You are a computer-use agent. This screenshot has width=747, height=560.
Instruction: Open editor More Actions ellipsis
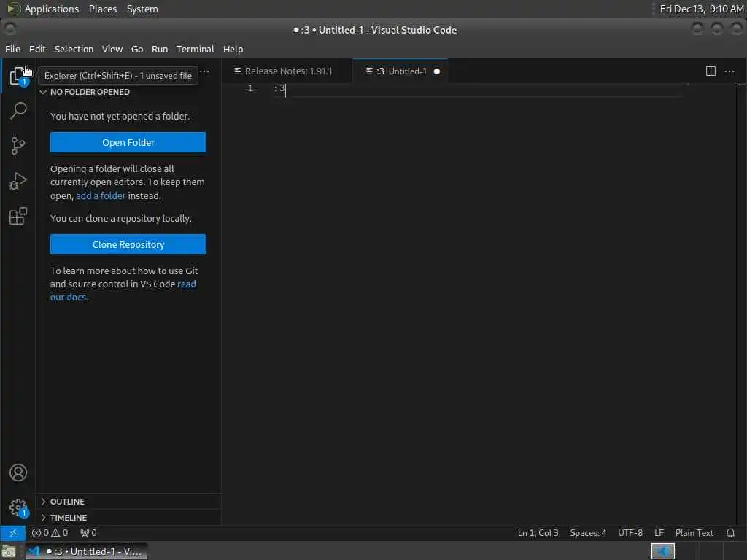tap(729, 71)
